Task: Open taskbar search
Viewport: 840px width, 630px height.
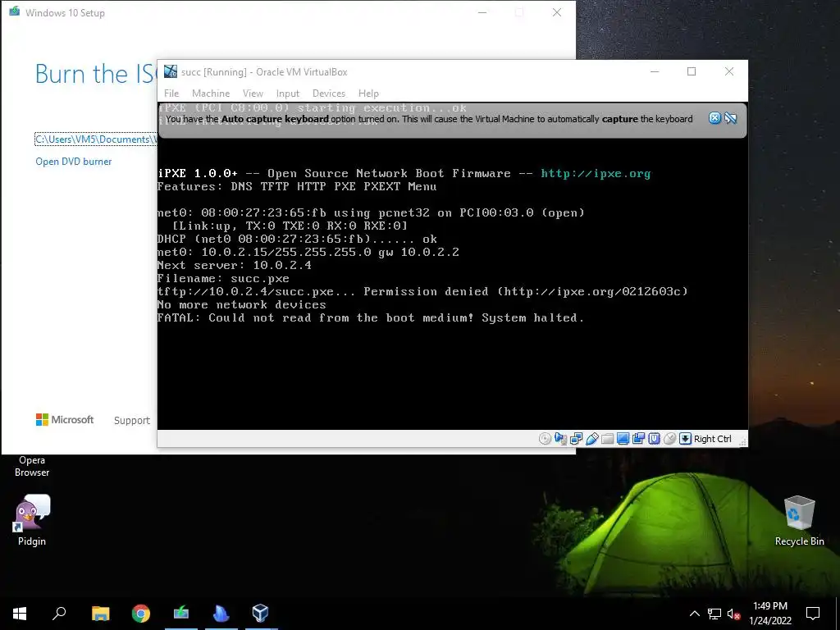Action: coord(59,614)
